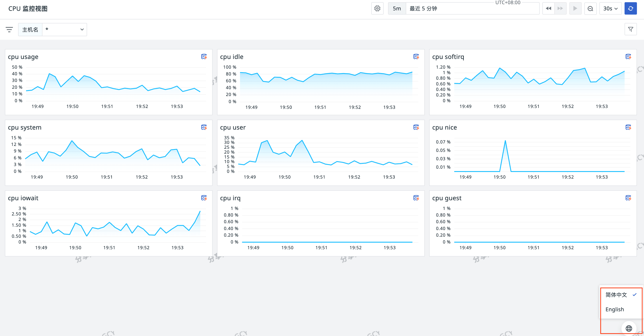This screenshot has width=644, height=336.
Task: Click the globe language switcher icon
Action: pyautogui.click(x=629, y=328)
